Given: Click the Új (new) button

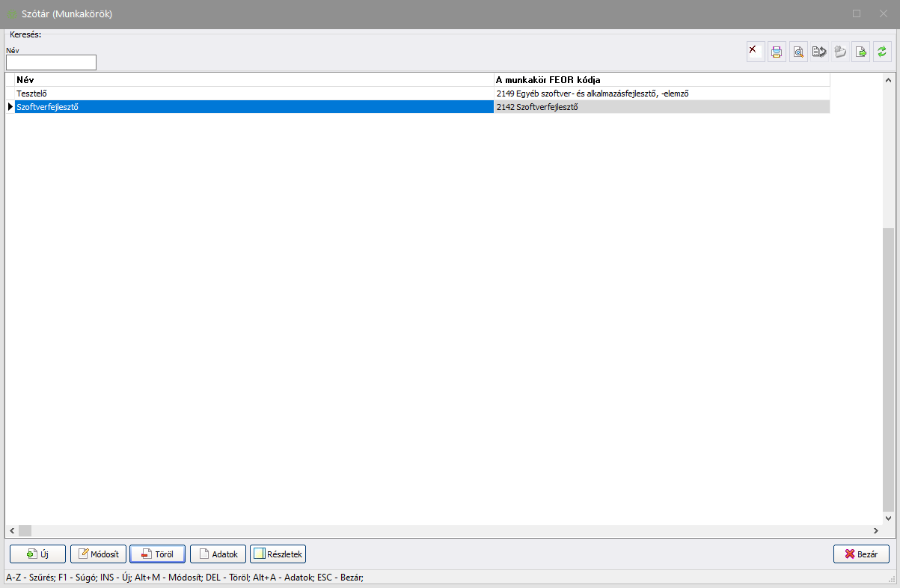Looking at the screenshot, I should click(37, 554).
